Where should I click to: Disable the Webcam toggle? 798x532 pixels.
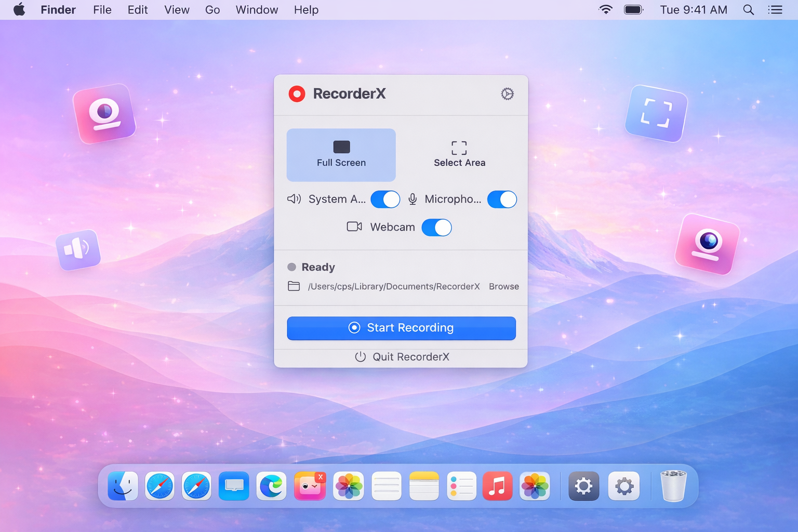[436, 227]
